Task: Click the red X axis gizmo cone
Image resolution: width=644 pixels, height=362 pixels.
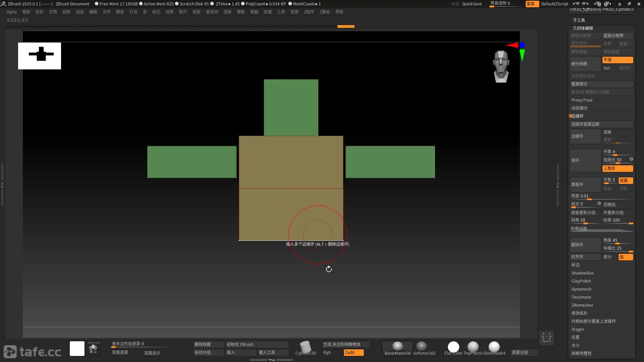Action: point(512,45)
